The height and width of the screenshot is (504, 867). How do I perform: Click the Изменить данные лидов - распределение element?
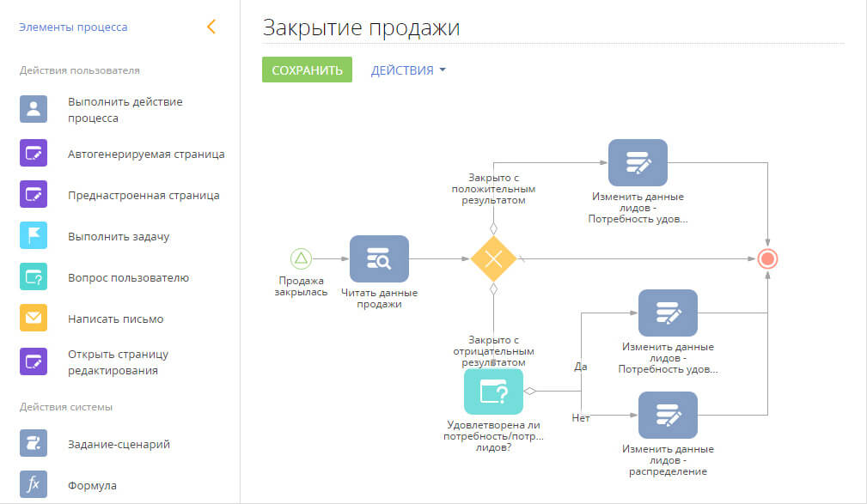pos(669,415)
